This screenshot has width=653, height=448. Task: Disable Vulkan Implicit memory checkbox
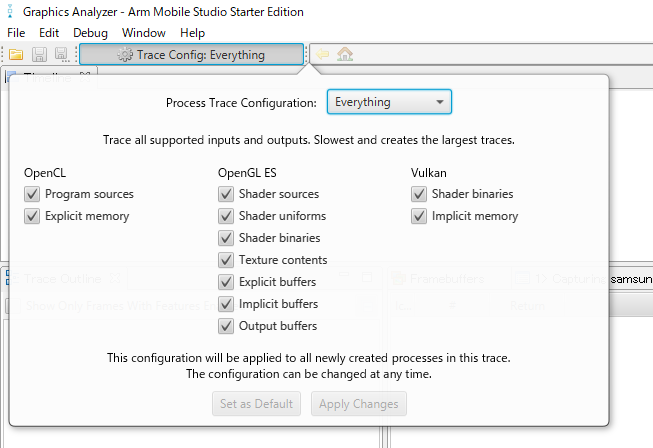(x=419, y=216)
